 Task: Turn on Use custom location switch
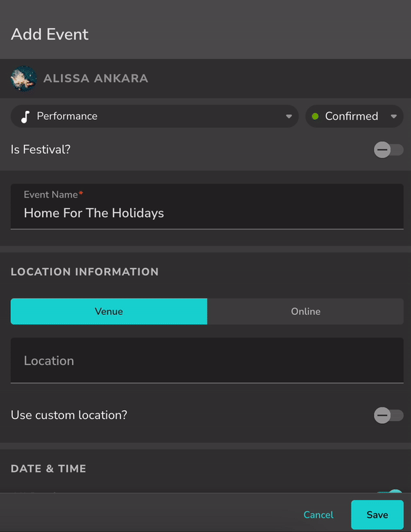click(x=388, y=415)
